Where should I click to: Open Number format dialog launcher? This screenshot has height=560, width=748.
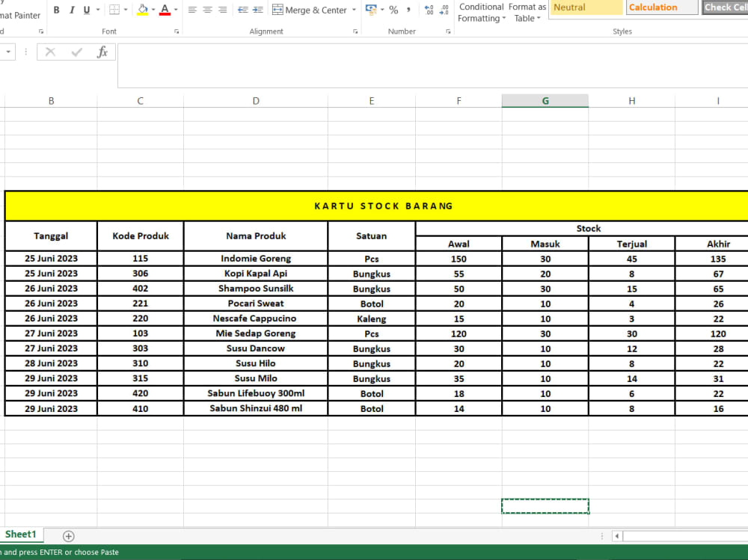pos(448,31)
